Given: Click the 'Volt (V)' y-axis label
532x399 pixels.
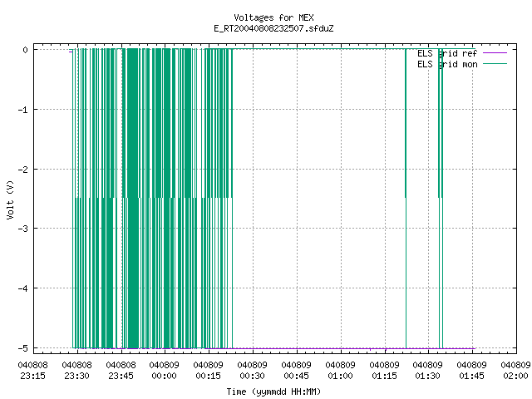Looking at the screenshot, I should coord(10,199).
